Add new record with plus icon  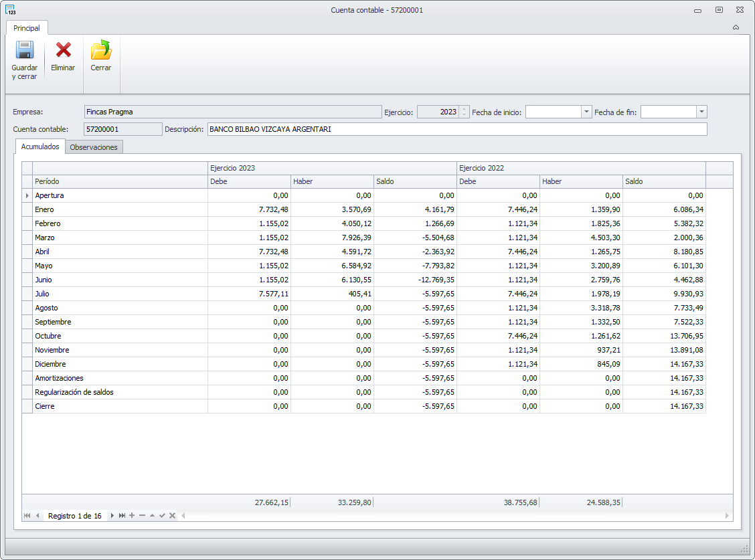132,516
